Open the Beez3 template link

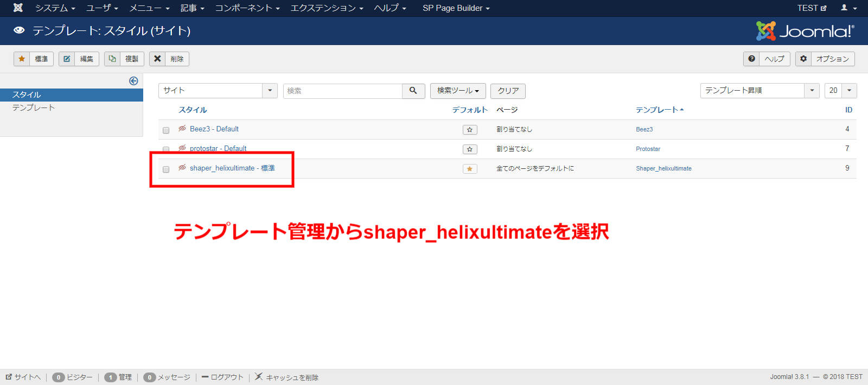pyautogui.click(x=644, y=129)
